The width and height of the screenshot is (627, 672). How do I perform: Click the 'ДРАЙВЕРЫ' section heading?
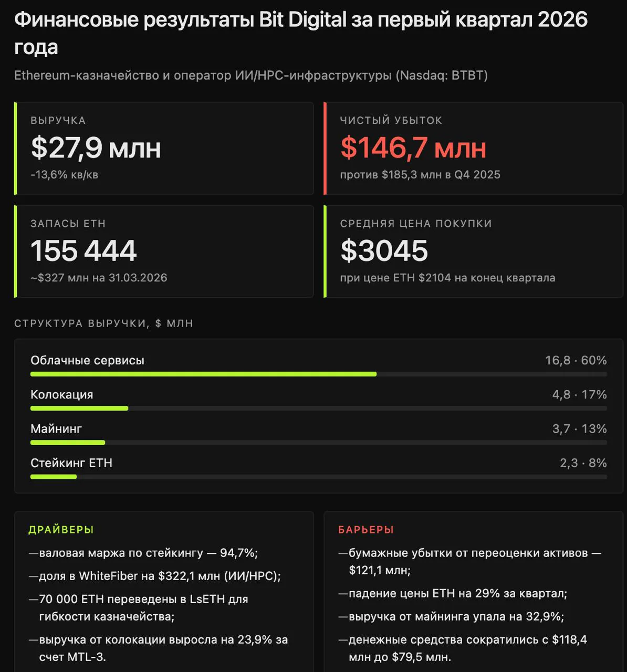pyautogui.click(x=61, y=530)
